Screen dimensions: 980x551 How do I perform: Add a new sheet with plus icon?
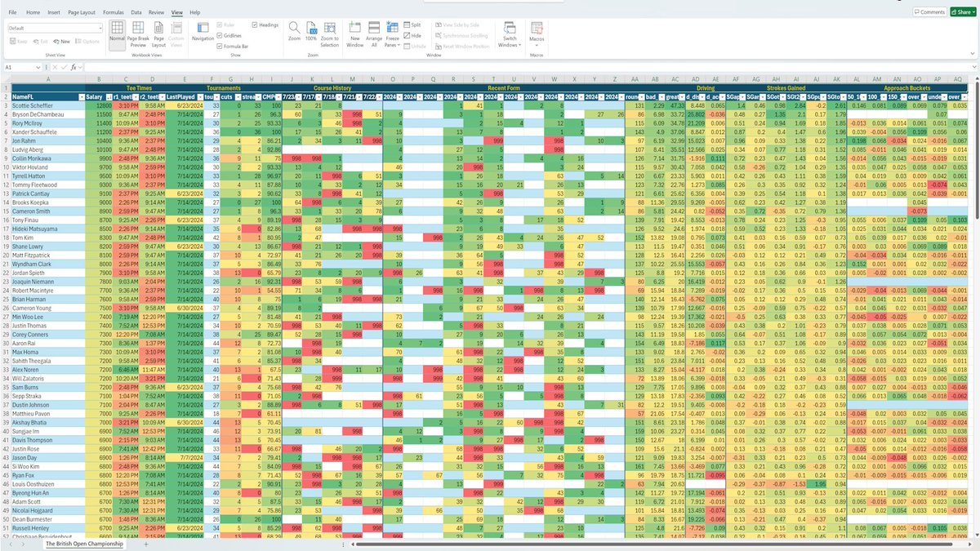pyautogui.click(x=145, y=543)
